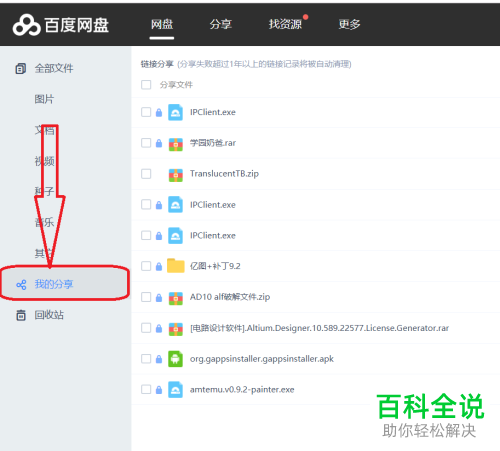Toggle the 分享文件 select-all checkbox
Viewport: 500px width, 451px height.
point(146,85)
